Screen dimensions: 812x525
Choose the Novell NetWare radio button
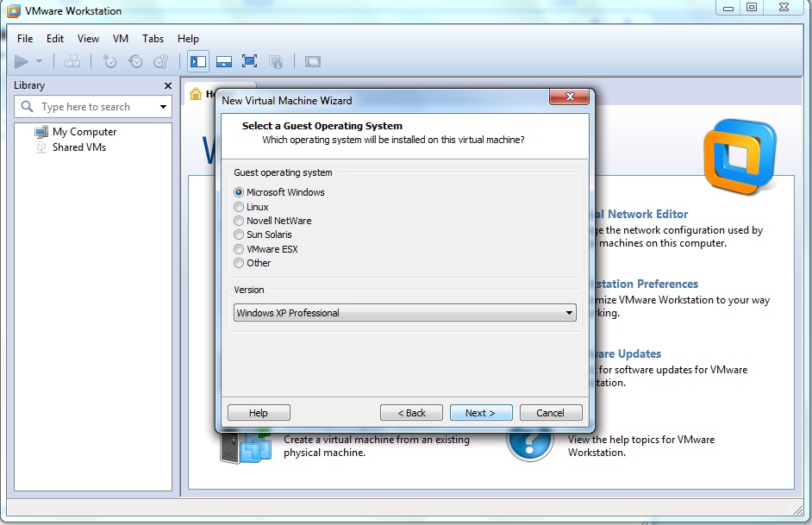(x=239, y=221)
